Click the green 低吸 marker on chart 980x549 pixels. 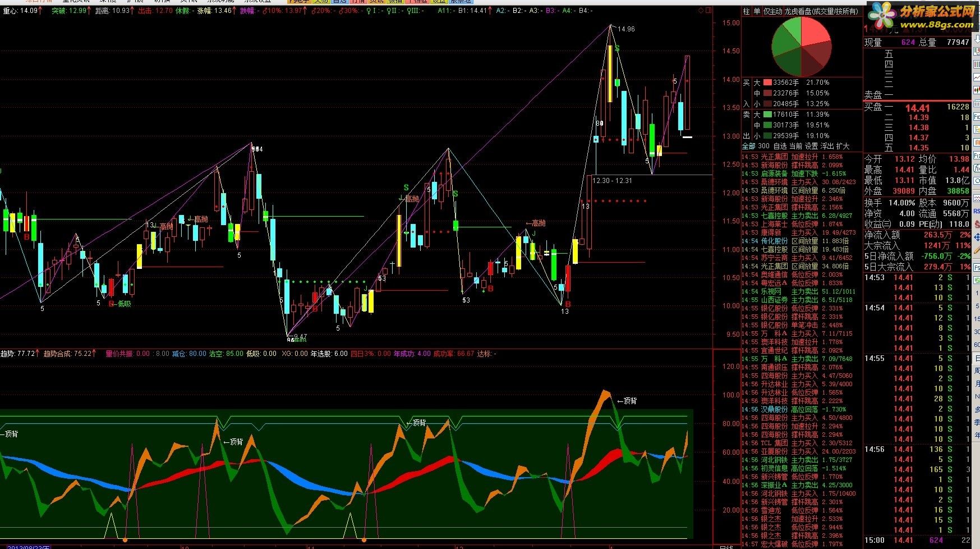[x=125, y=304]
